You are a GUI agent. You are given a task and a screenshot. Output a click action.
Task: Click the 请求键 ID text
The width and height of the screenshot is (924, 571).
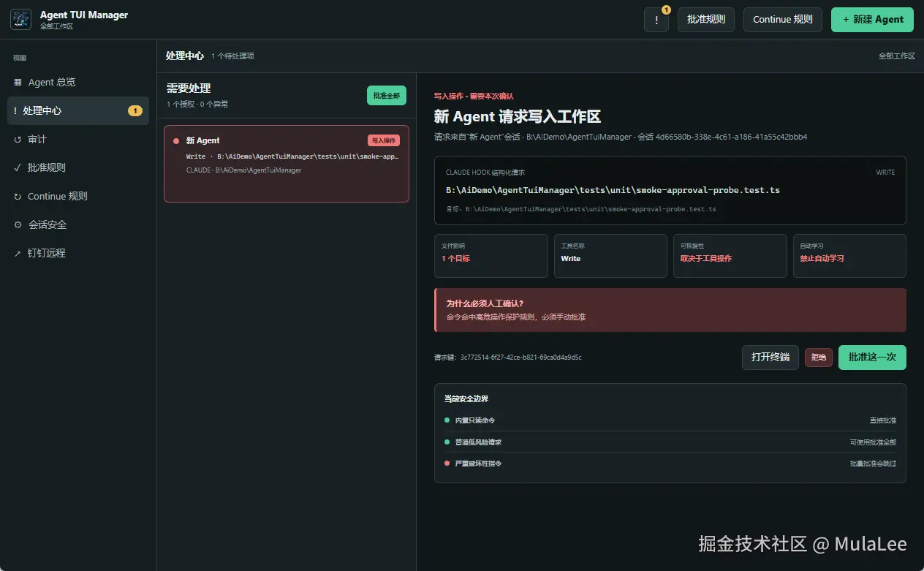[508, 358]
